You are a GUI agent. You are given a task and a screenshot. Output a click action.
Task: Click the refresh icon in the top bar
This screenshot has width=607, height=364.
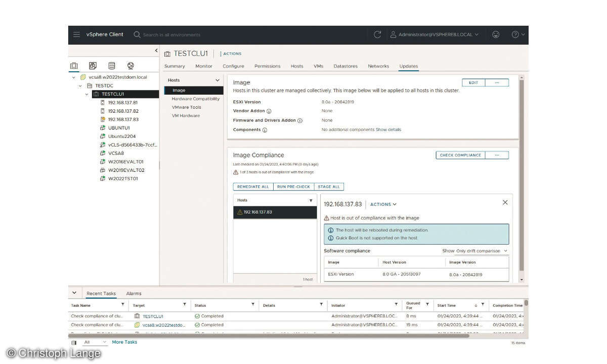tap(377, 34)
